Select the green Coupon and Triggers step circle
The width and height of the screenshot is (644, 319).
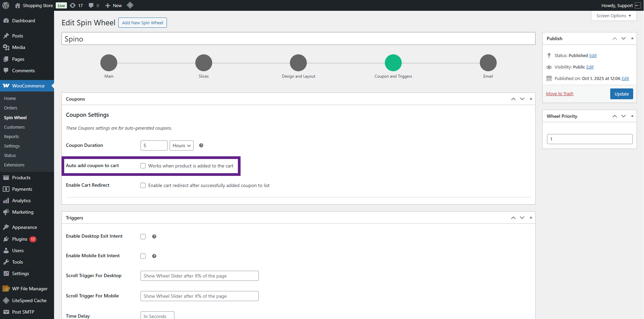393,63
